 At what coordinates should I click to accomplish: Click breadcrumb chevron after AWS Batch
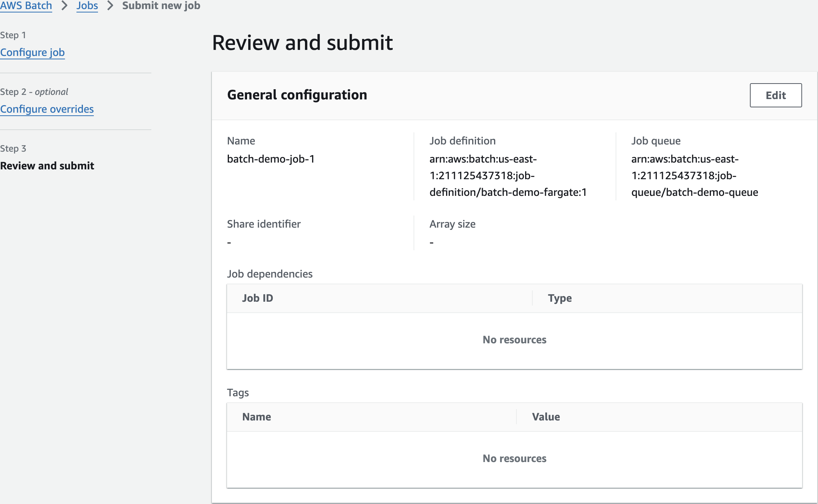64,6
